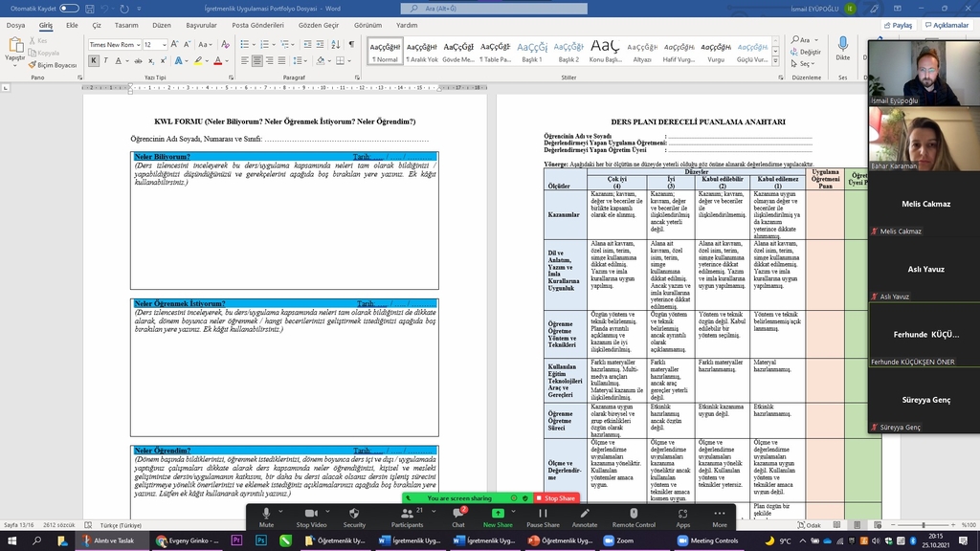This screenshot has height=551, width=980.
Task: Open the font size dropdown
Action: [165, 45]
